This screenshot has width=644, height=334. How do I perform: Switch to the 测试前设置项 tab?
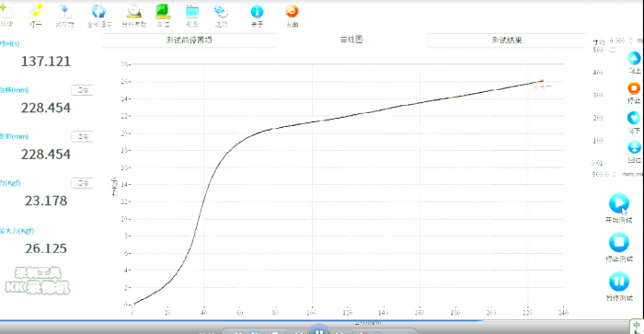tap(189, 40)
